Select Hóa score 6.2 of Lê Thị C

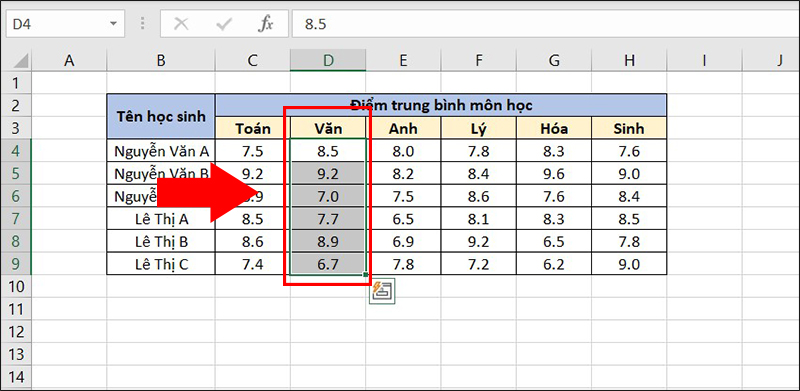[x=554, y=264]
